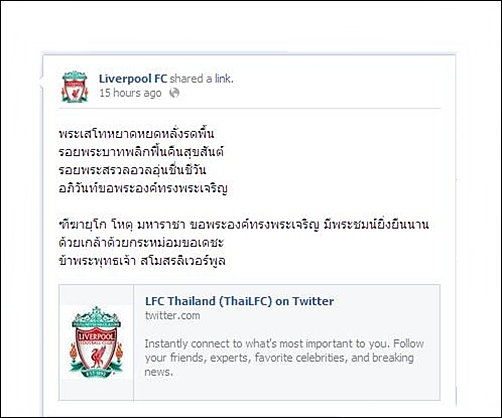Viewport: 502px width, 418px height.
Task: Click the Thai line starting "รอยพระบาท"
Action: pyautogui.click(x=141, y=152)
